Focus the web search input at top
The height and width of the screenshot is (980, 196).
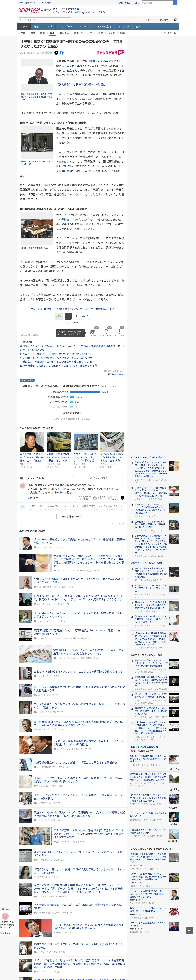[157, 3]
